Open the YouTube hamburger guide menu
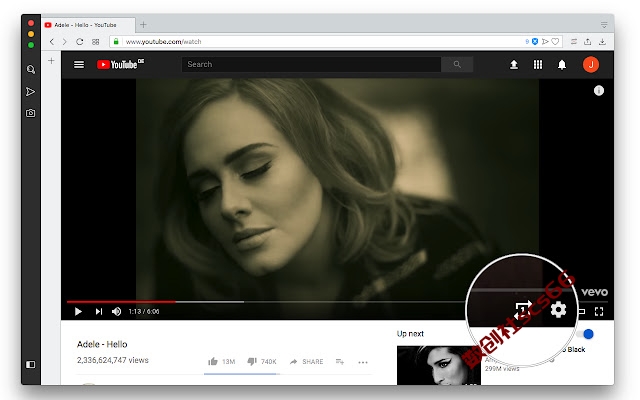The width and height of the screenshot is (640, 400). pyautogui.click(x=79, y=64)
